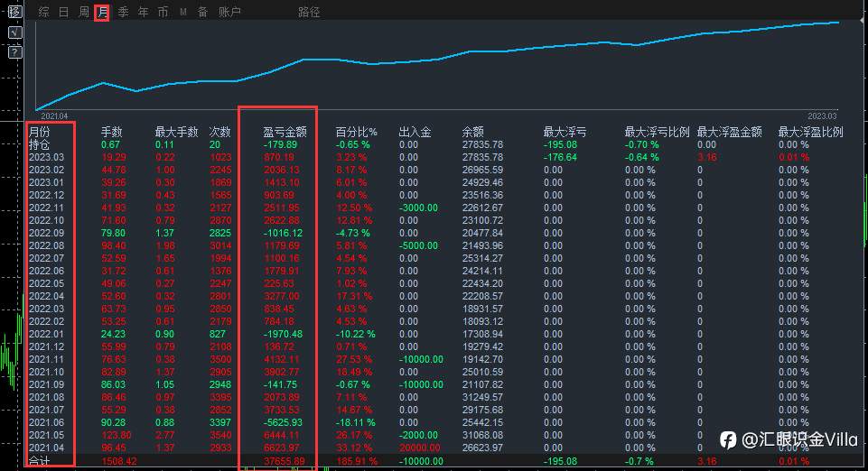Click the 最大浮亏 column header
Image resolution: width=868 pixels, height=471 pixels.
pyautogui.click(x=565, y=132)
